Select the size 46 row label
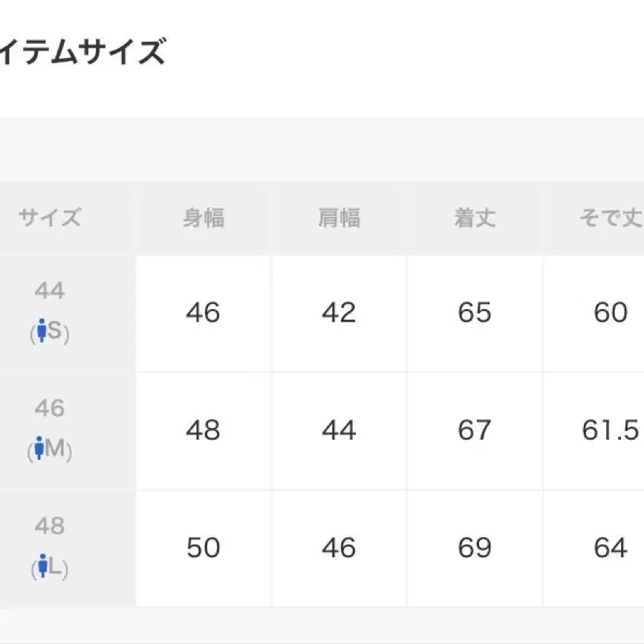The image size is (644, 644). (50, 409)
